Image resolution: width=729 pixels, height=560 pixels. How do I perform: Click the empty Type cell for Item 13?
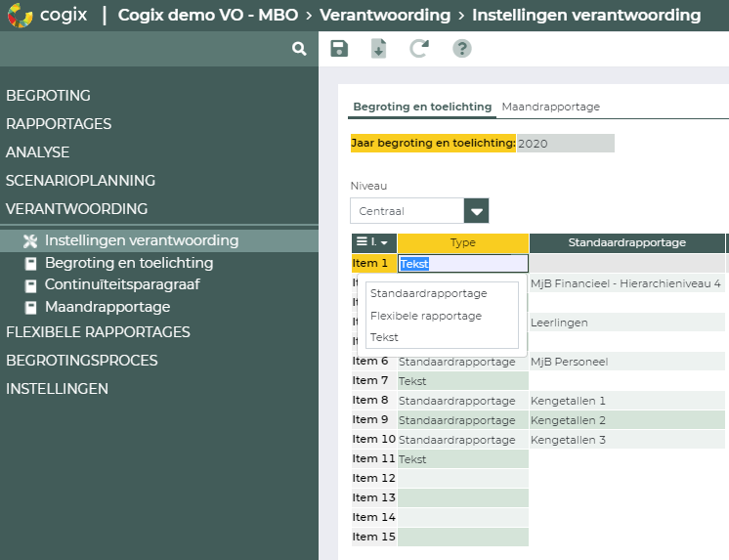(x=463, y=497)
